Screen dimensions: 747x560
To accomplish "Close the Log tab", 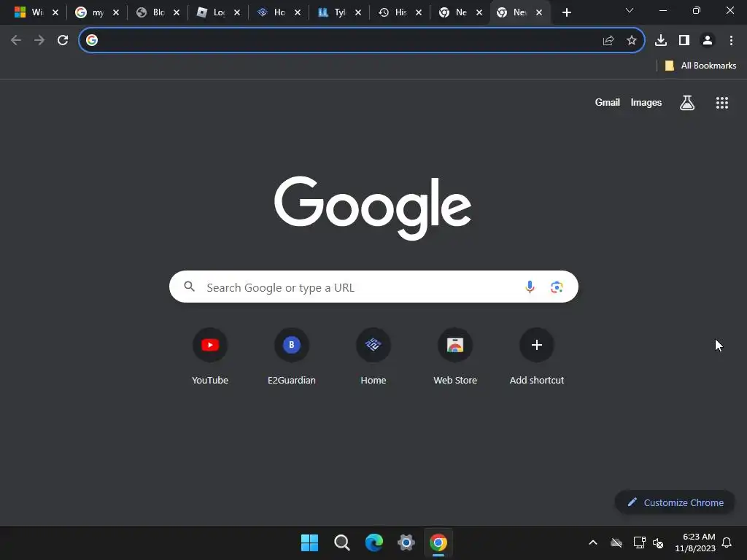I will (x=237, y=13).
